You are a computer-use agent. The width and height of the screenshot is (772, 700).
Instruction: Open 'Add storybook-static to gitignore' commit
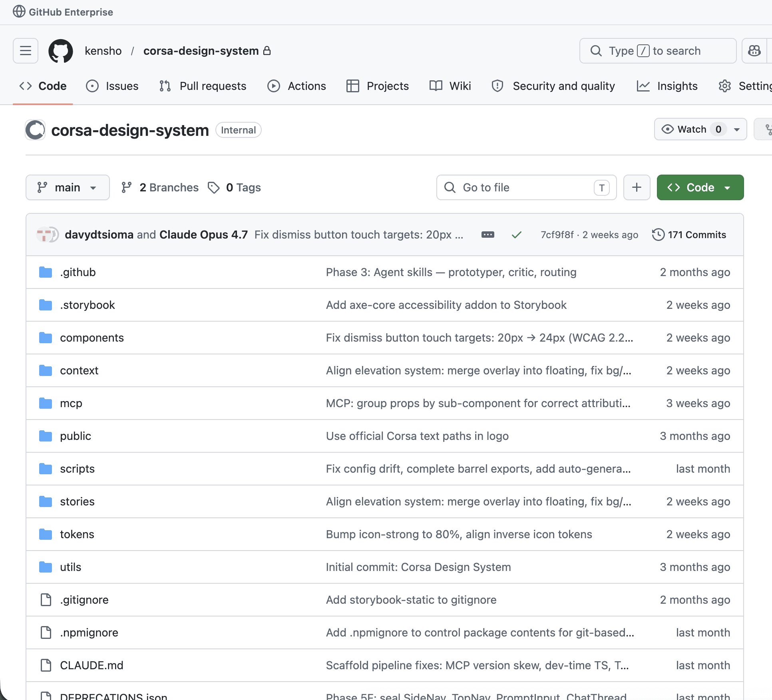click(411, 600)
